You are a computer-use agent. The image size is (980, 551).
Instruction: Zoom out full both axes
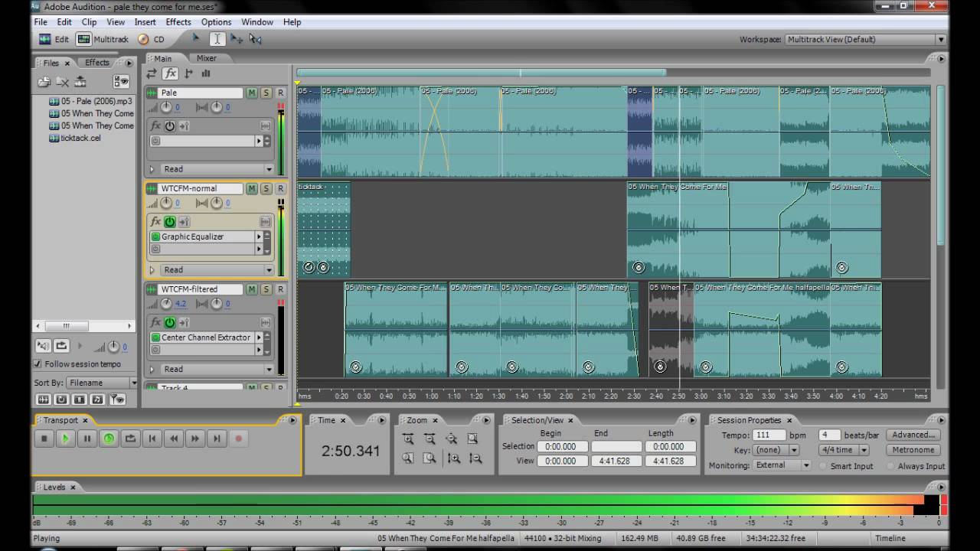[x=451, y=439]
